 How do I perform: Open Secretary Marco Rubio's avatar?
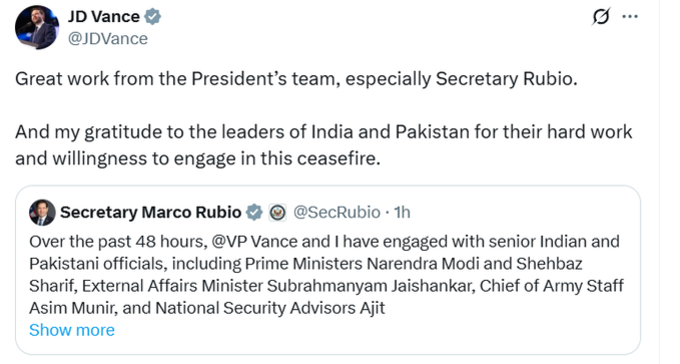tap(42, 212)
